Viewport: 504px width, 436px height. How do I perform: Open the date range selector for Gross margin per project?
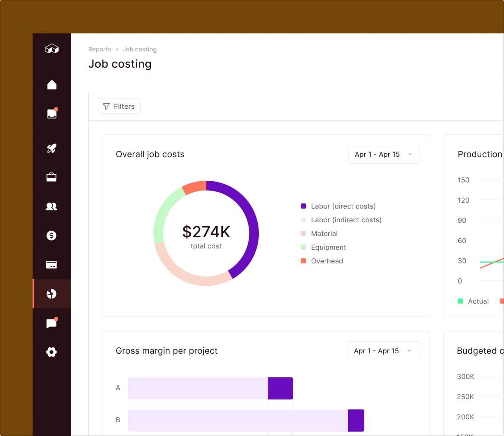click(382, 350)
